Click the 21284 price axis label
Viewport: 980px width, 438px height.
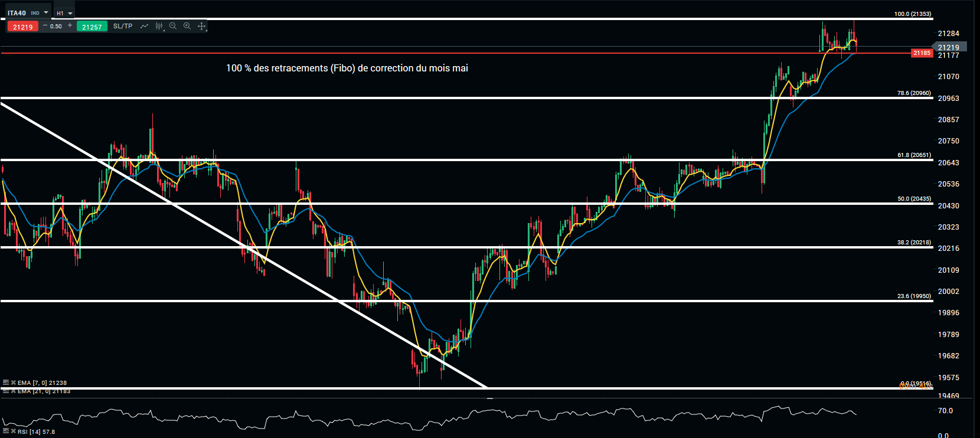click(x=949, y=34)
